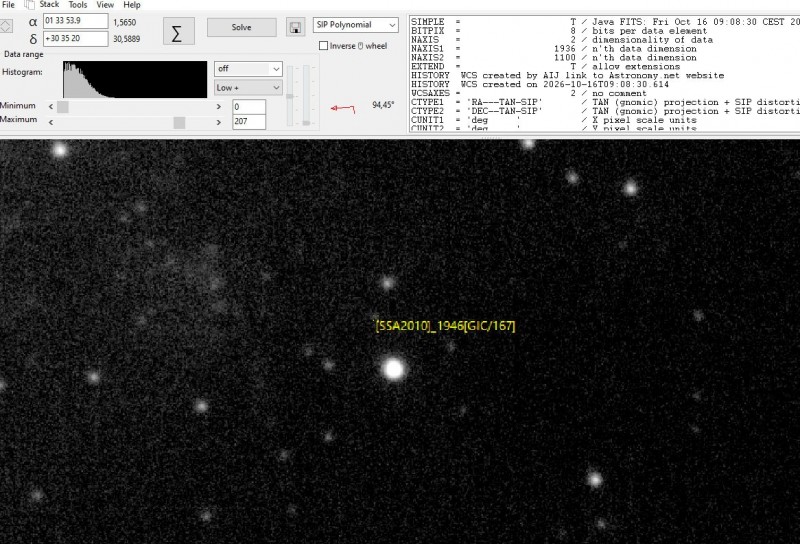Screen dimensions: 800x544
Task: Click right arrow of the Maximum slider
Action: 219,122
